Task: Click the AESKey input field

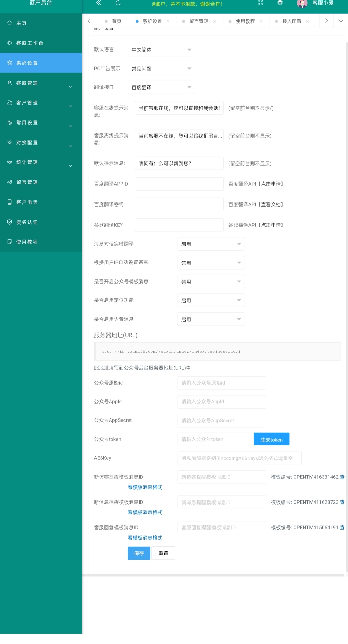Action: [239, 458]
